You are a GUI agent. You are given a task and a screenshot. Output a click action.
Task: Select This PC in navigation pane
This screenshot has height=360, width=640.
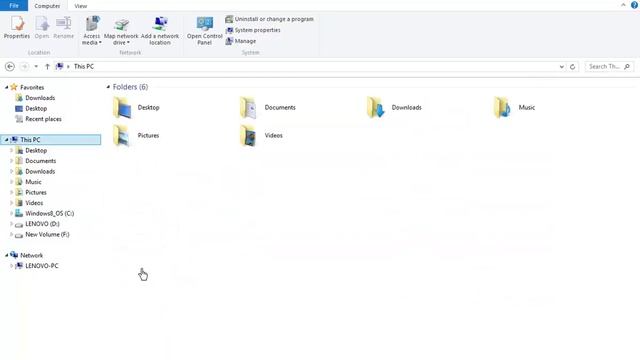tap(51, 140)
